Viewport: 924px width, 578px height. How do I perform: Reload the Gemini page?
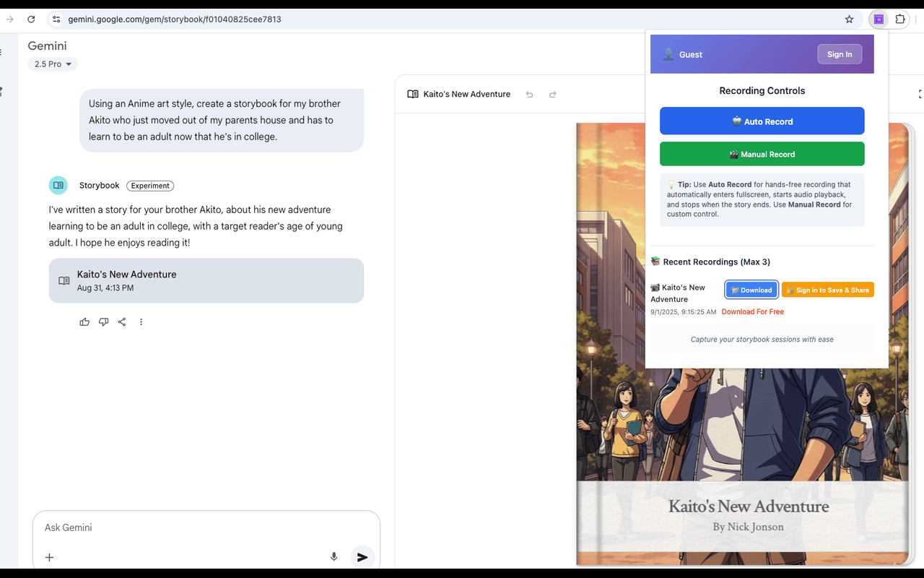31,20
